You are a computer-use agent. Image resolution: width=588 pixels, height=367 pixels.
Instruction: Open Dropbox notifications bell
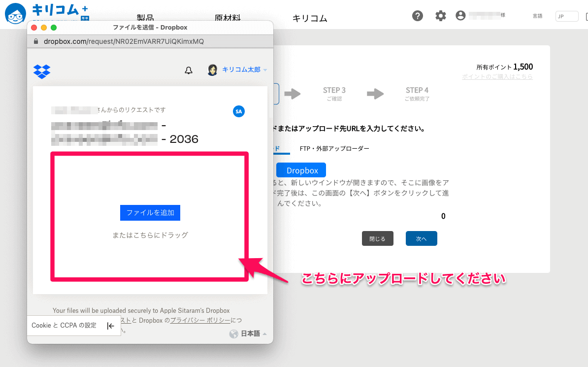tap(189, 70)
